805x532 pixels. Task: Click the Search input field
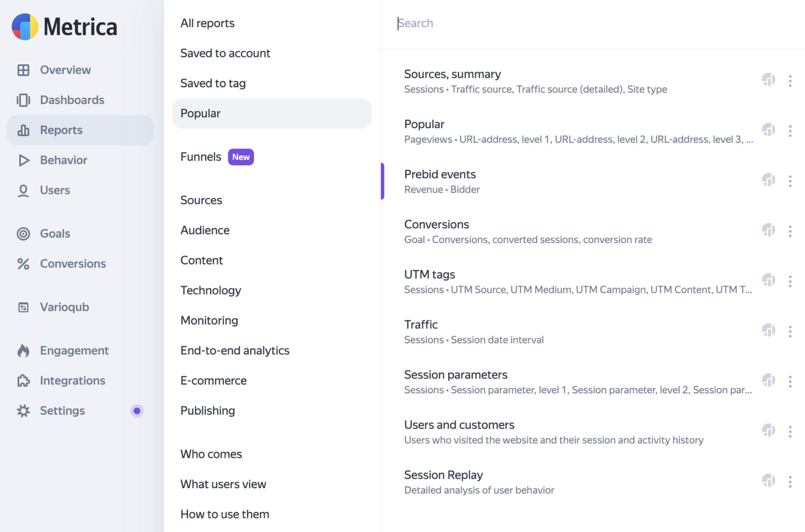click(x=567, y=23)
